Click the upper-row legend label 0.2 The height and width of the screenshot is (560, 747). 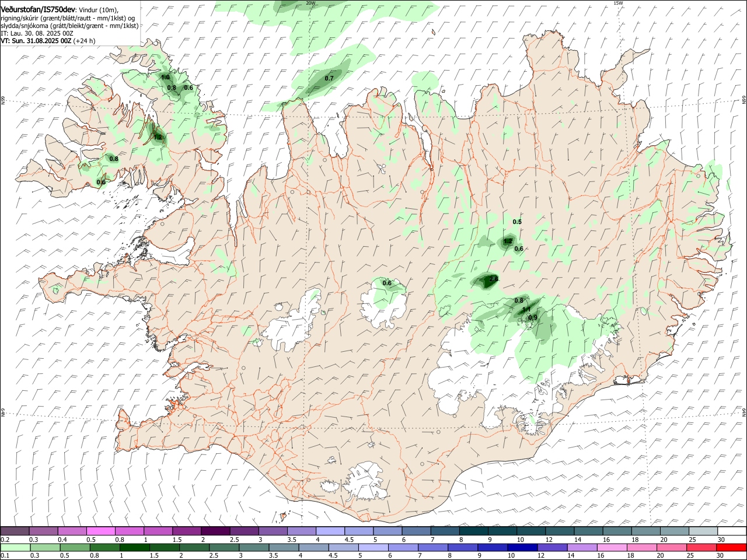pyautogui.click(x=5, y=540)
